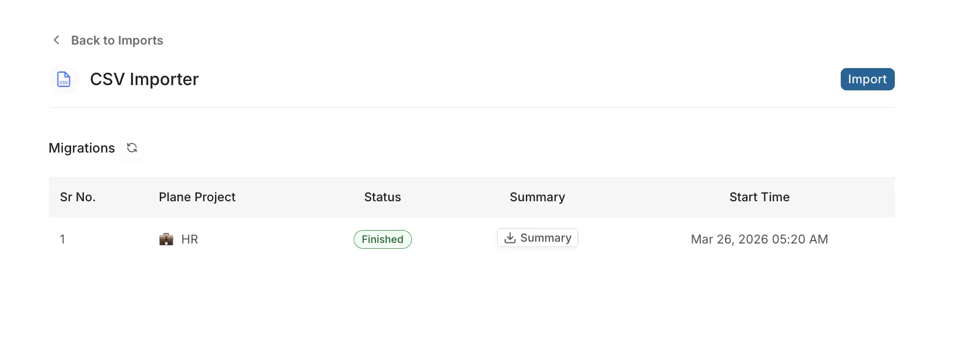980x345 pixels.
Task: Click the Sr No. column header
Action: click(77, 197)
